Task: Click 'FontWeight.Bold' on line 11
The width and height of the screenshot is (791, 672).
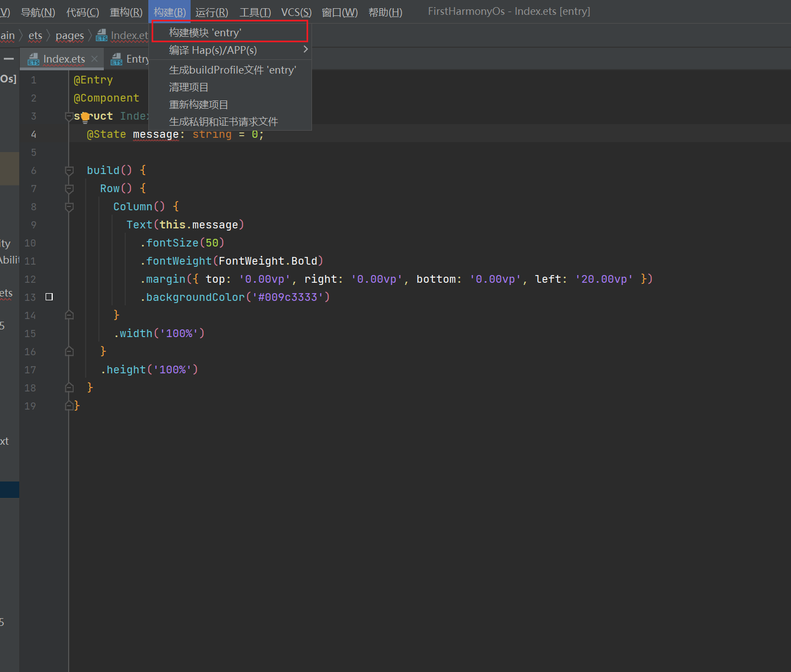Action: click(268, 261)
